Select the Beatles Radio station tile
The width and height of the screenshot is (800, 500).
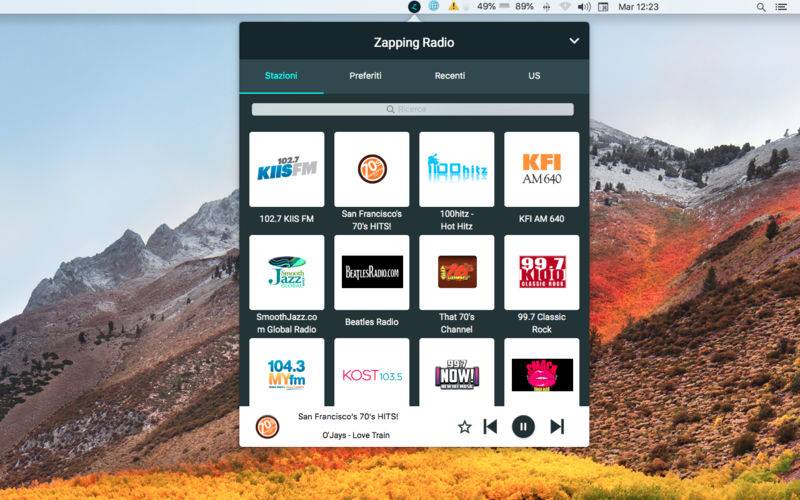coord(371,272)
